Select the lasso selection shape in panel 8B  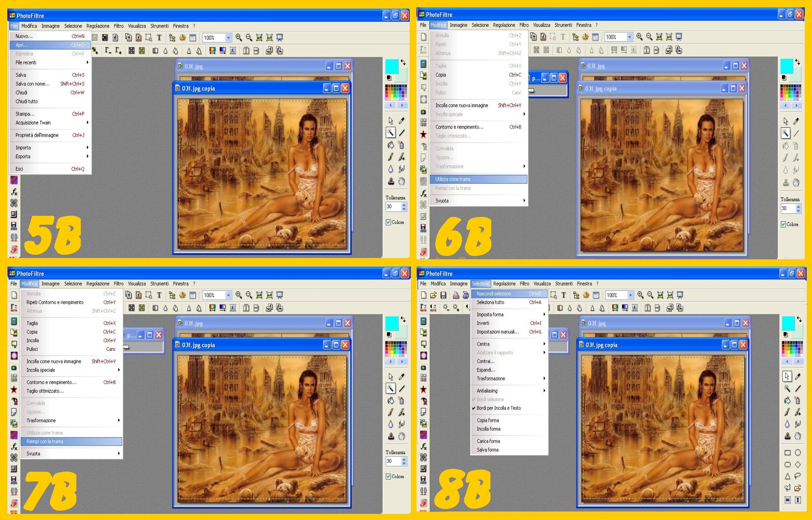tap(798, 476)
